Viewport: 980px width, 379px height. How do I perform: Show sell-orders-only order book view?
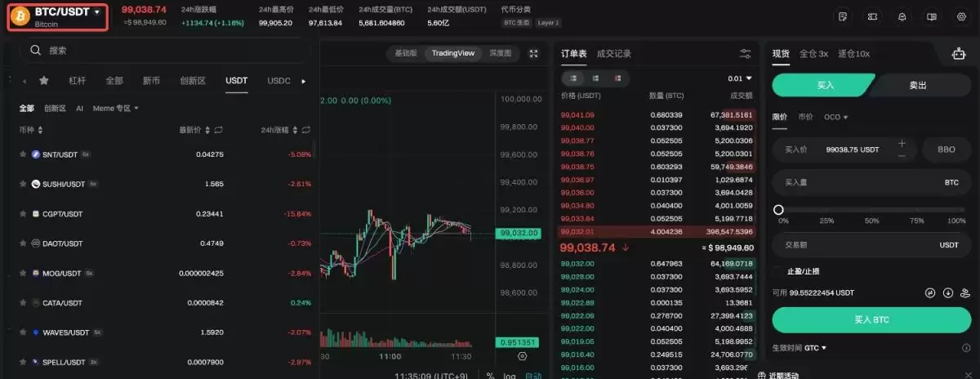point(617,78)
